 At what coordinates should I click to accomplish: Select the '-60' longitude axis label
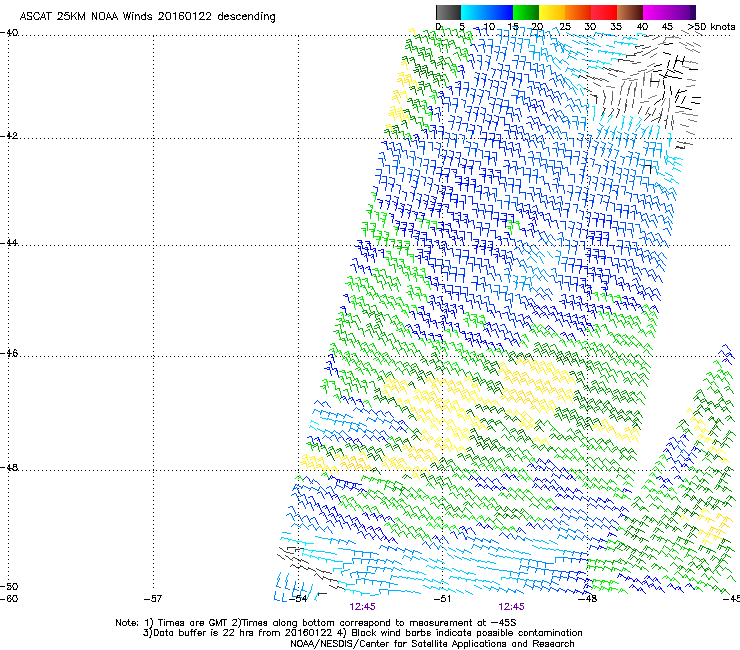(9, 599)
